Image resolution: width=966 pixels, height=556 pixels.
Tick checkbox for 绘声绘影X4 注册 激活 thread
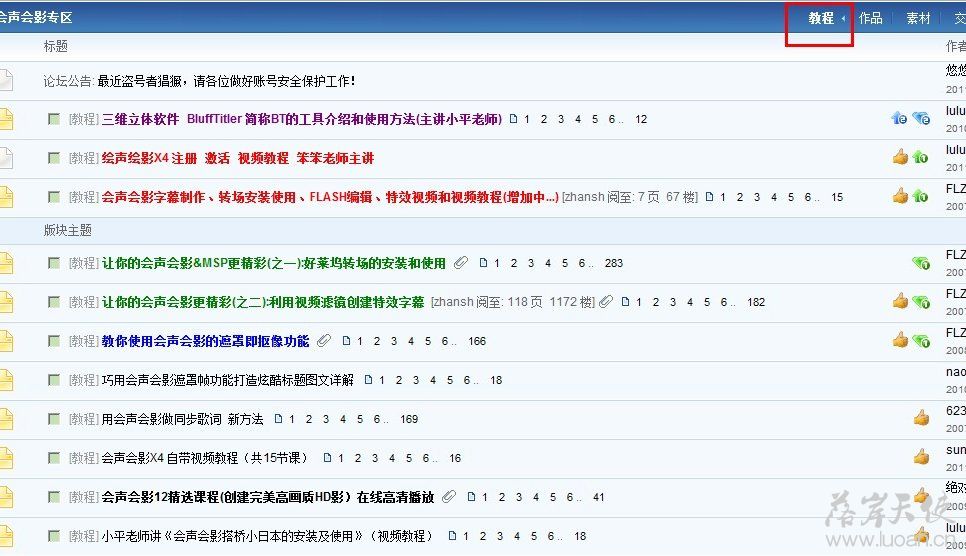click(x=54, y=158)
